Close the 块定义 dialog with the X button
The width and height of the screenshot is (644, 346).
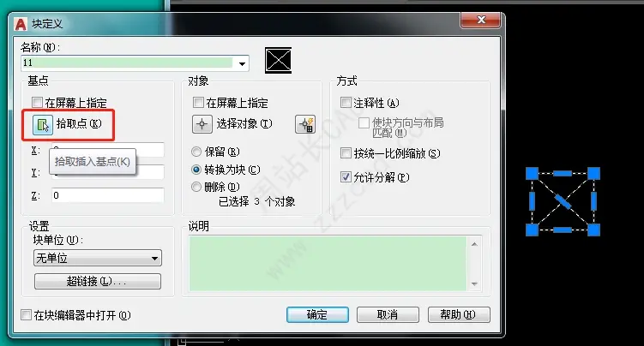481,20
